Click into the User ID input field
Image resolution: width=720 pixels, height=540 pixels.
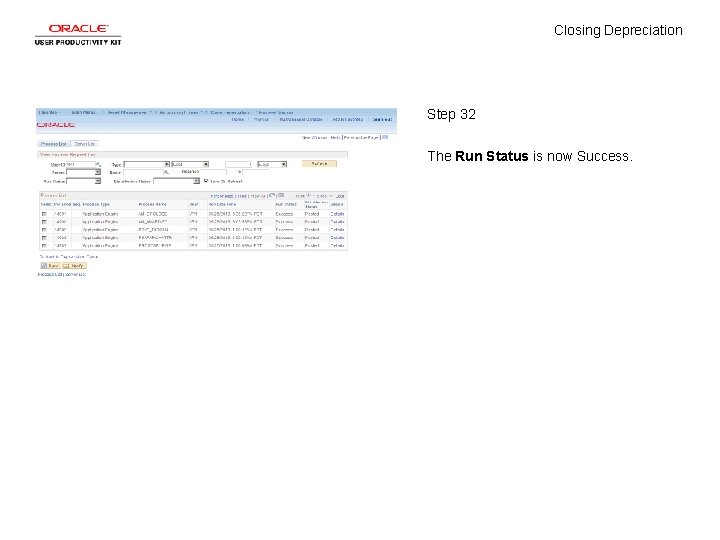pos(81,164)
